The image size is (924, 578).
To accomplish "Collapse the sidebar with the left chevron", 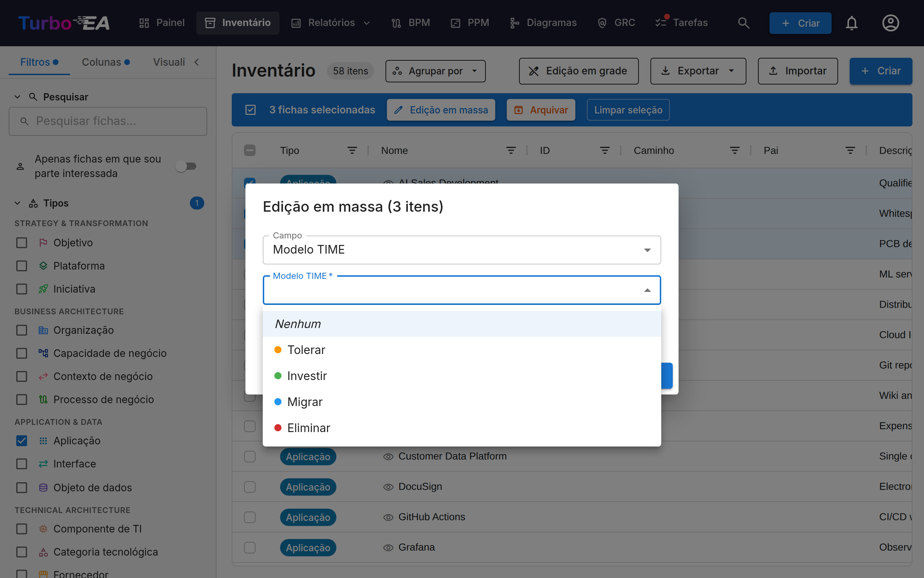I will (x=197, y=62).
